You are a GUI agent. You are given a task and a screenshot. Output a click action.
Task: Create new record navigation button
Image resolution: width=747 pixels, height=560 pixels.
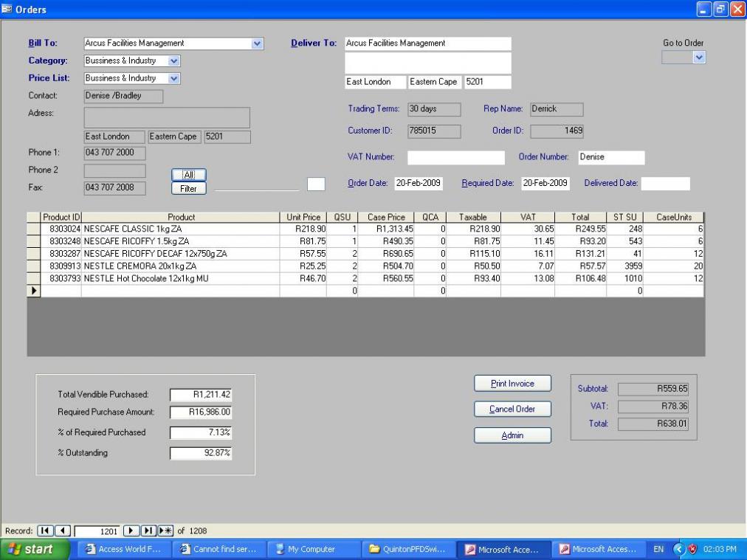[165, 530]
